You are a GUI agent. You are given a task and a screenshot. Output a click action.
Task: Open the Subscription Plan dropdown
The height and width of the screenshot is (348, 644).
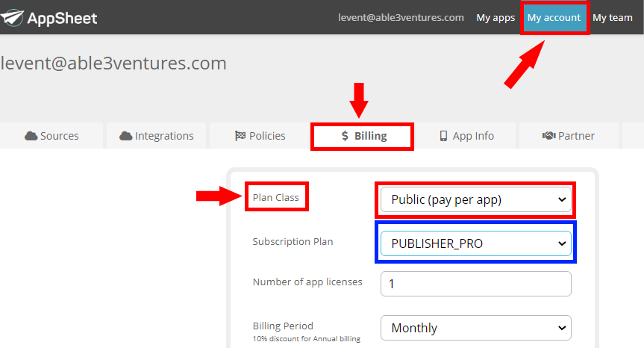pos(475,243)
